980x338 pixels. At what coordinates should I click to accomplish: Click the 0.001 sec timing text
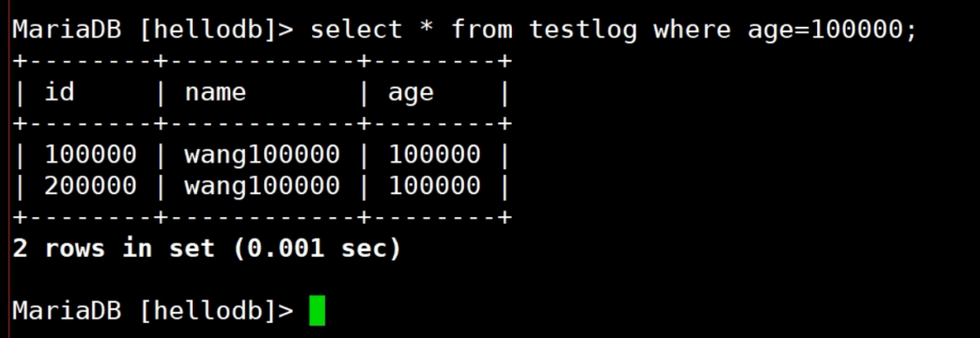[x=316, y=248]
